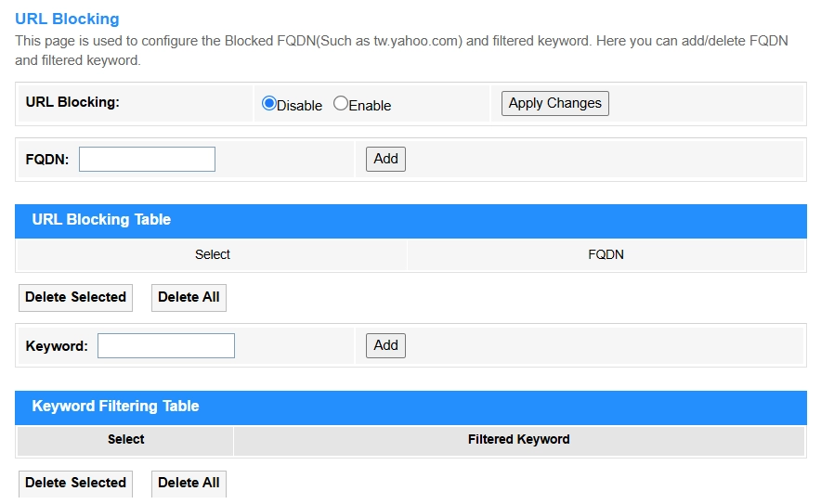Viewport: 821px width, 504px height.
Task: Click Delete All under Keyword Filtering Table
Action: tap(189, 483)
